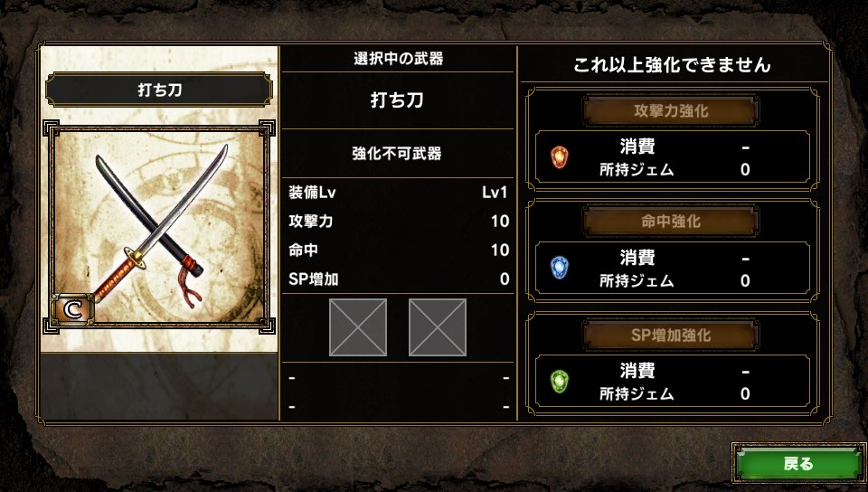Click the green SP gem icon
The height and width of the screenshot is (492, 868).
pyautogui.click(x=560, y=382)
